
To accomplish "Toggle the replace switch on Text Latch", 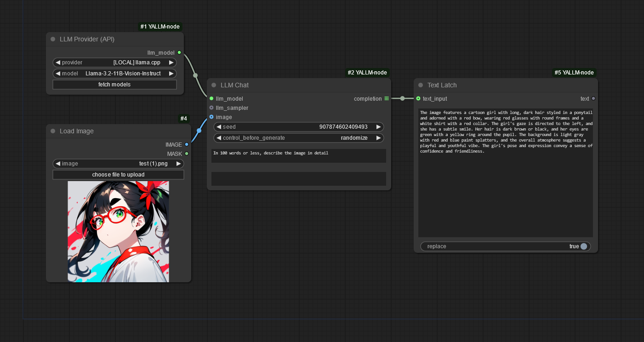I will point(584,246).
